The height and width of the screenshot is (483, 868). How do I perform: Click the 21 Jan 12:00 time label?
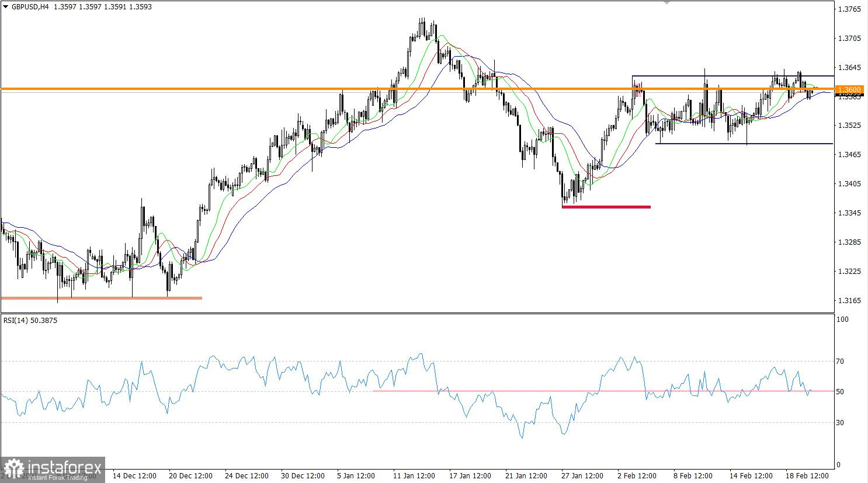526,475
